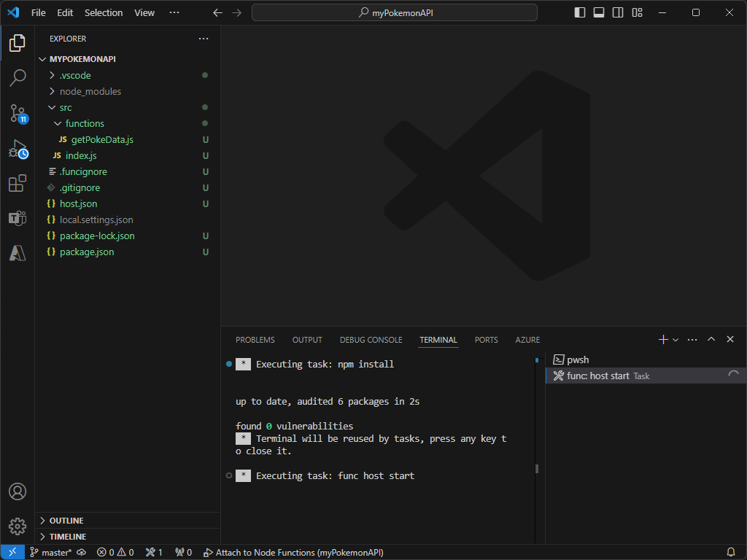Open the Azure view in activity bar
The image size is (747, 560).
click(18, 253)
